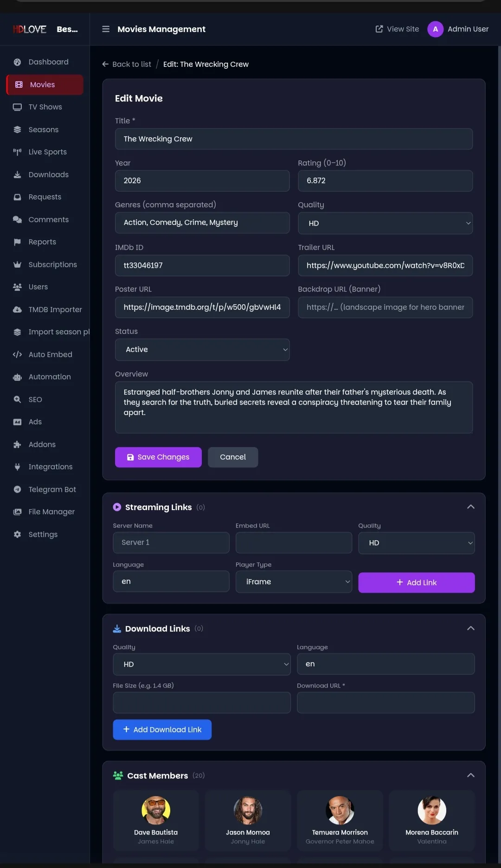This screenshot has height=868, width=501.
Task: Click the Poster URL field
Action: [202, 307]
